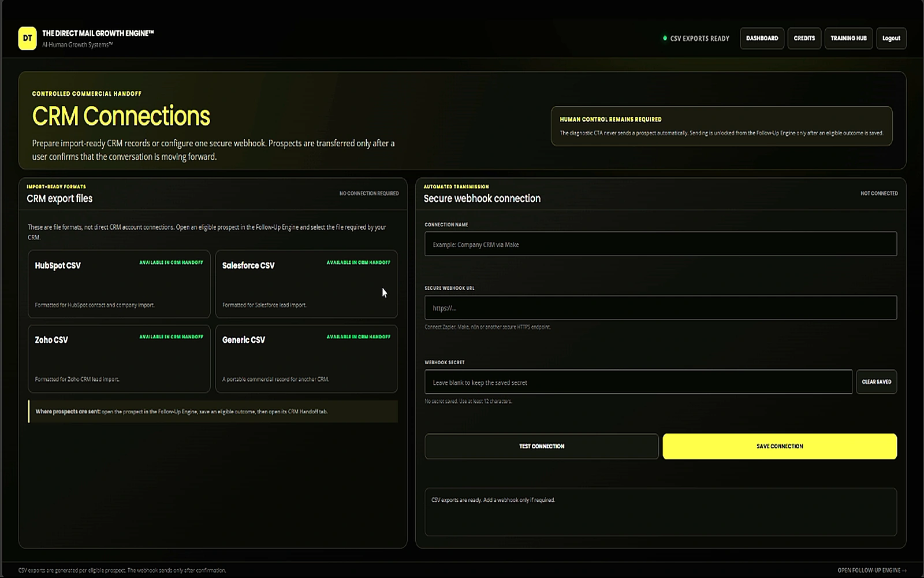Save the webhook connection
The height and width of the screenshot is (578, 924).
(780, 446)
